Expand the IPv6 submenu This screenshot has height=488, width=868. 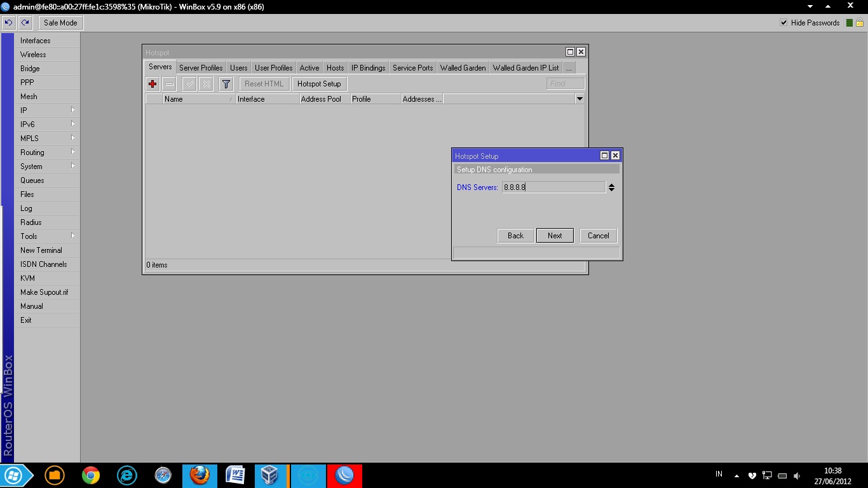[48, 125]
